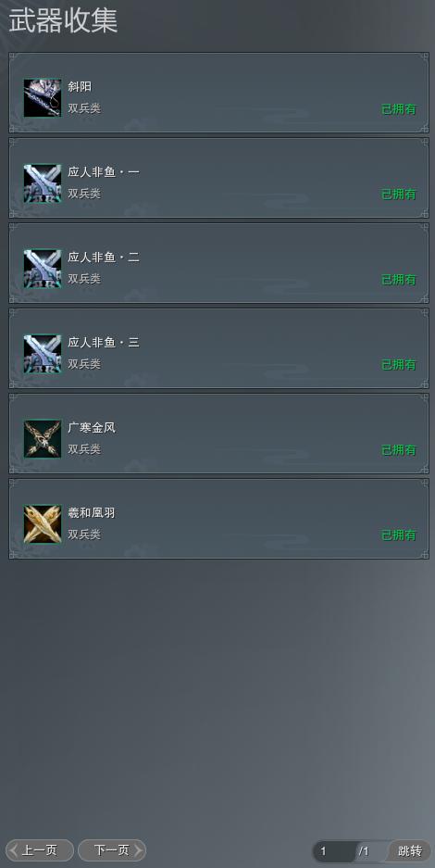Click the 广寒金风 weapon icon
435x868 pixels.
point(43,438)
